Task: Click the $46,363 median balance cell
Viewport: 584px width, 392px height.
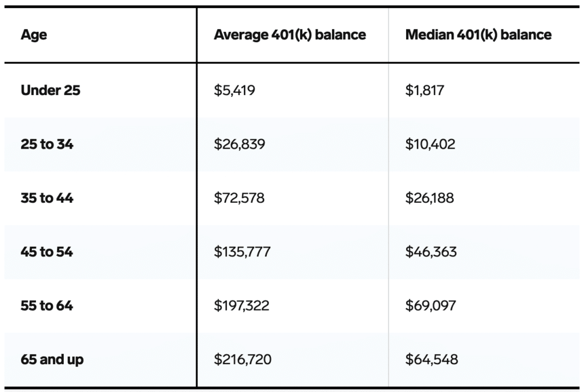Action: (x=431, y=252)
